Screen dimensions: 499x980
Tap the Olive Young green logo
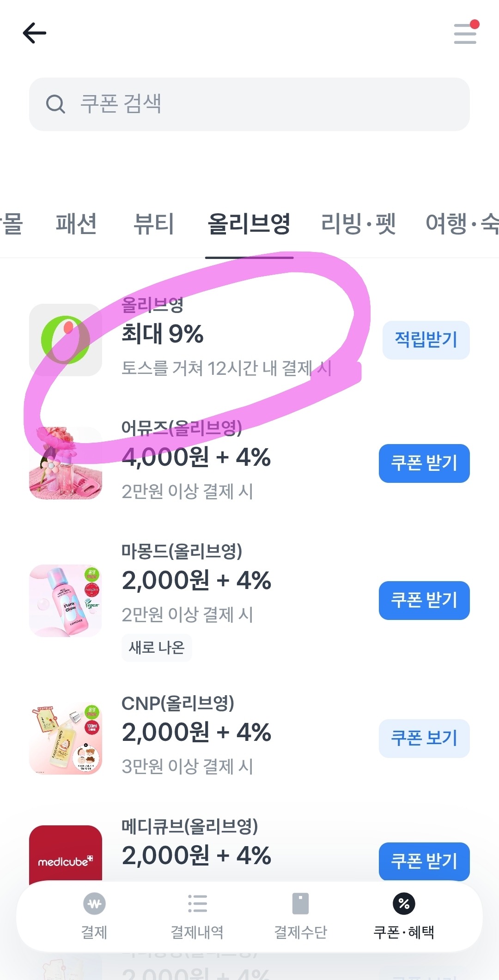[66, 340]
